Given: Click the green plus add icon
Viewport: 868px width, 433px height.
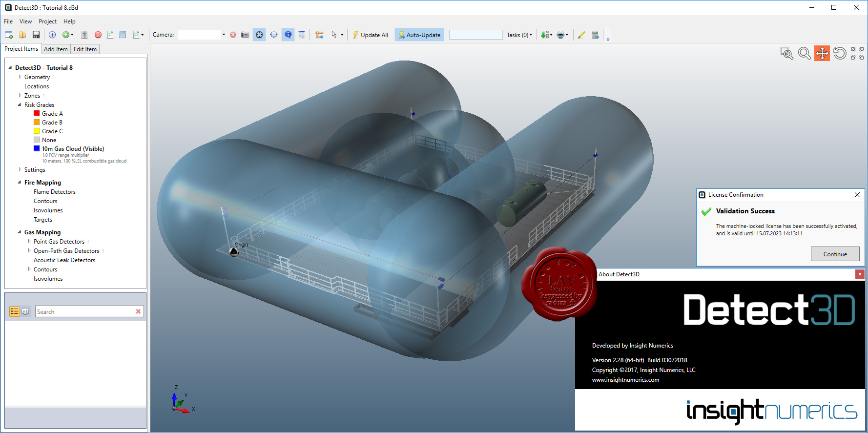Looking at the screenshot, I should [x=65, y=35].
